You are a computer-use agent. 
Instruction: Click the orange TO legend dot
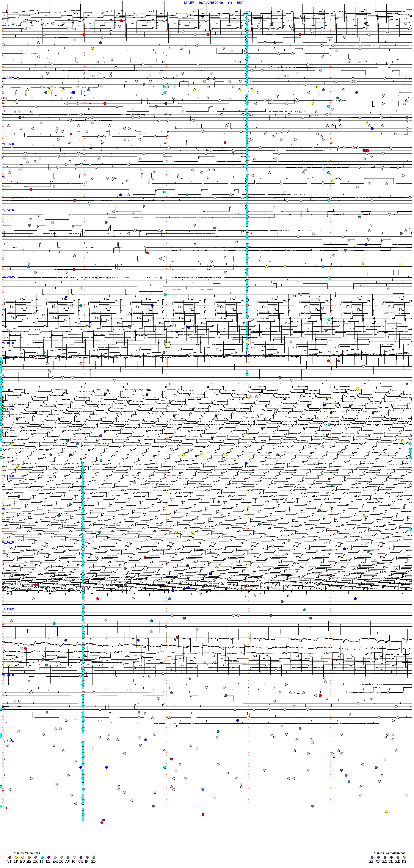[x=61, y=858]
